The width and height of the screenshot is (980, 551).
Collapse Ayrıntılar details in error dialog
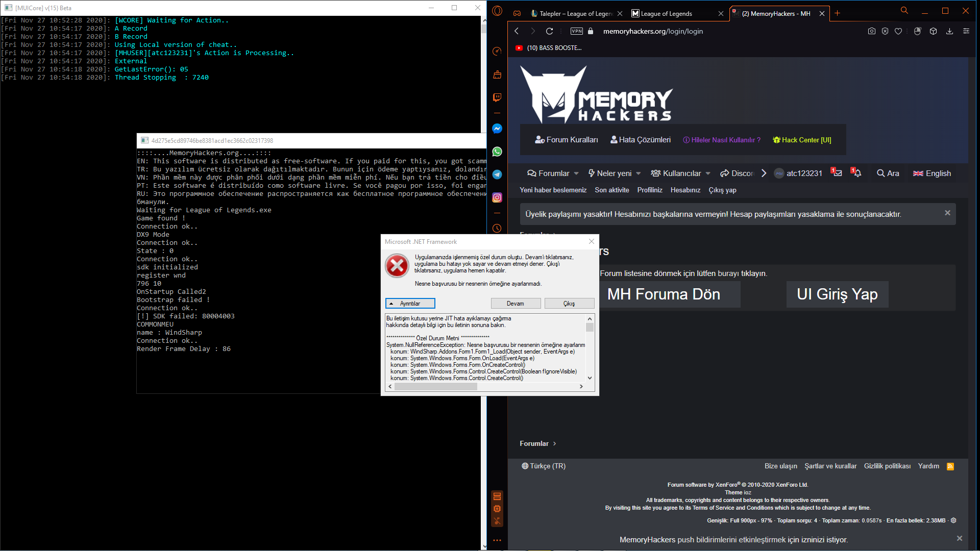click(410, 304)
